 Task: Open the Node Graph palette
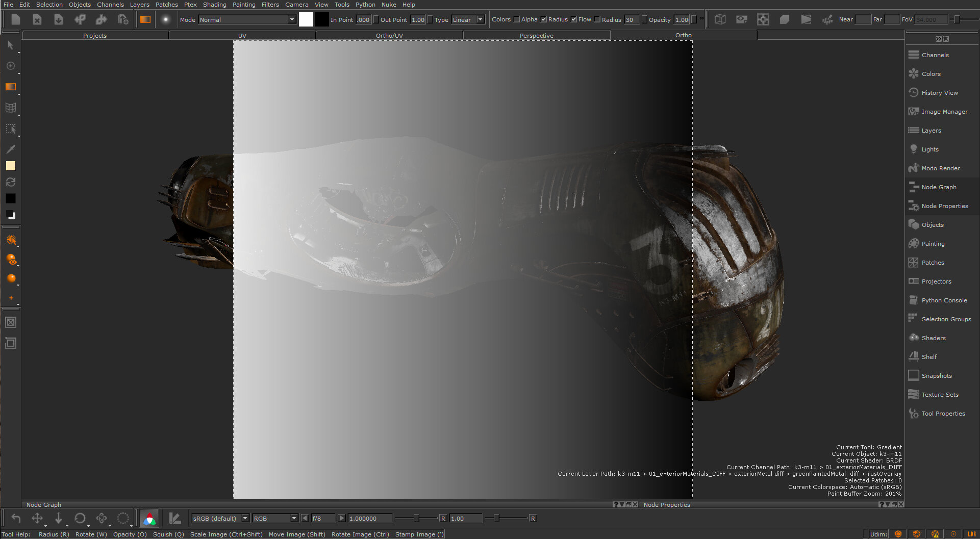[938, 187]
